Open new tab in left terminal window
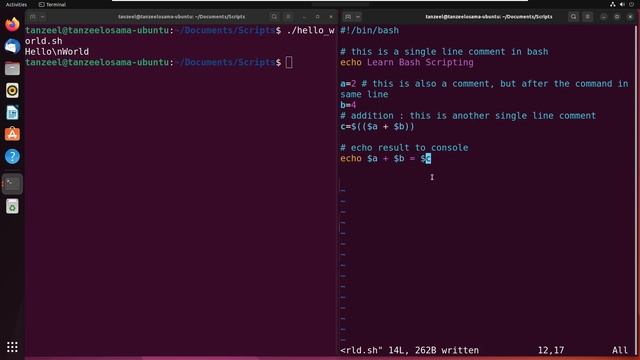Viewport: 640px width, 360px height. coord(33,17)
